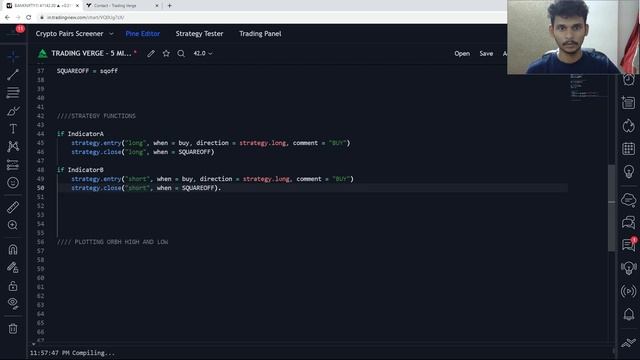Toggle lock all drawing tools

(13, 285)
